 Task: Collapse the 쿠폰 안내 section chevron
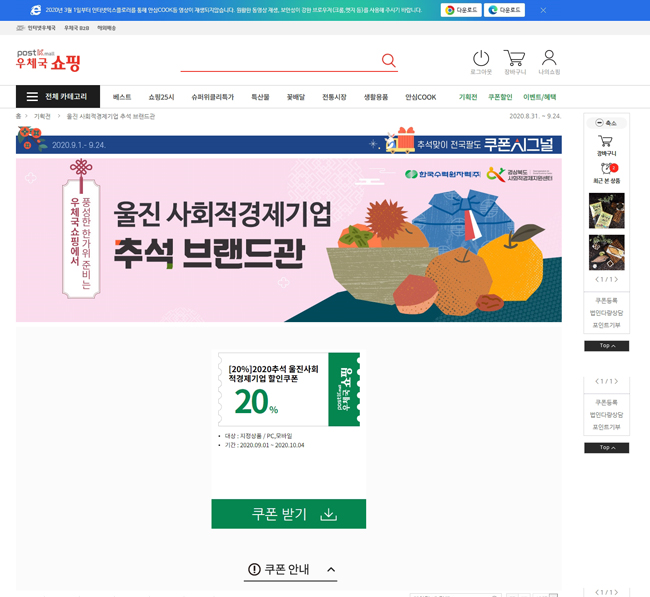331,570
